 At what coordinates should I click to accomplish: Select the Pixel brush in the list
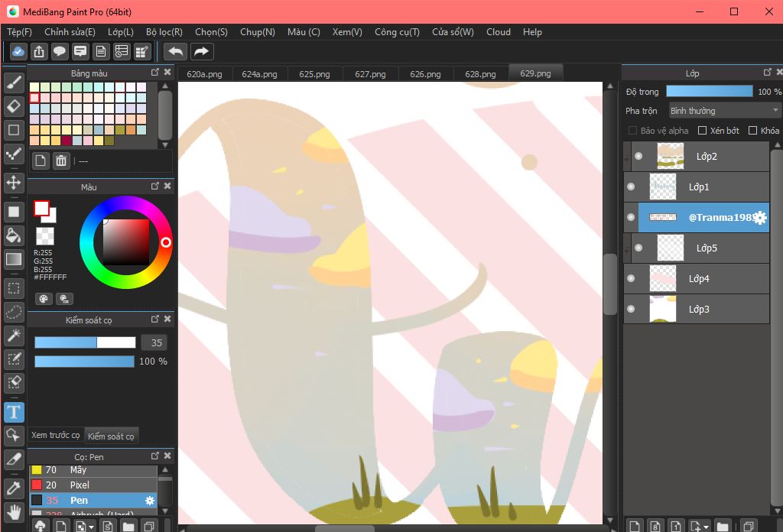pyautogui.click(x=93, y=485)
